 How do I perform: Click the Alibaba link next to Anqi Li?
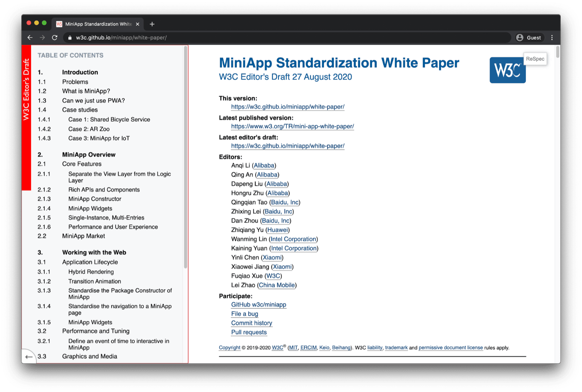point(264,165)
